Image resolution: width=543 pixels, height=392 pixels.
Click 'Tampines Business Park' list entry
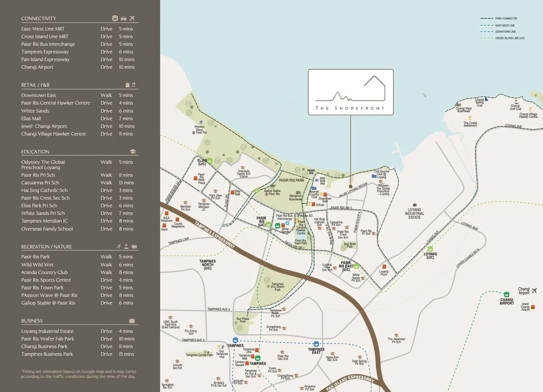[x=77, y=354]
